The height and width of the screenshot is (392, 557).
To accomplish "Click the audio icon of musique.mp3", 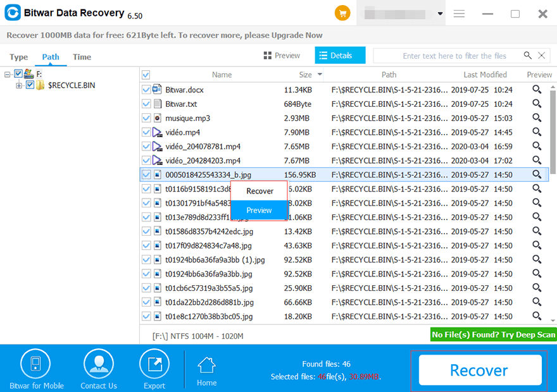I will tap(157, 118).
